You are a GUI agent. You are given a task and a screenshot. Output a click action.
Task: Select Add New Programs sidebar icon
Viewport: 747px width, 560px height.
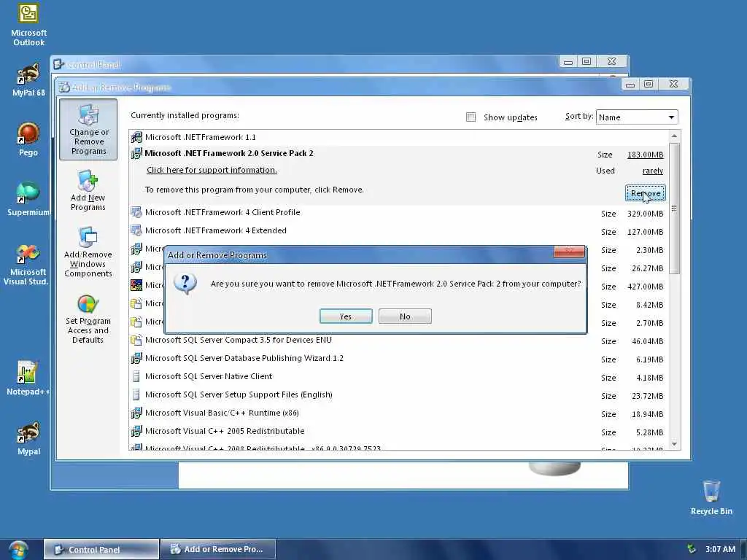[x=88, y=190]
